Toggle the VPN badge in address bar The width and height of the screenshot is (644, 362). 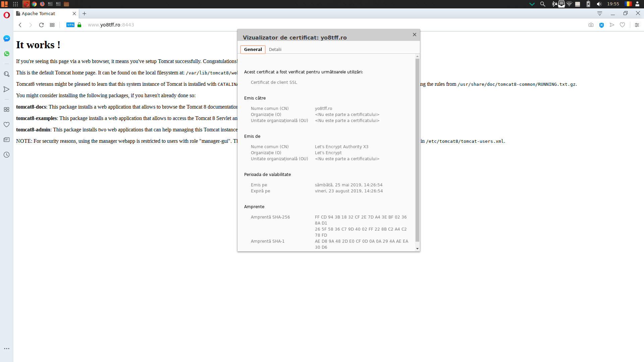(x=70, y=25)
